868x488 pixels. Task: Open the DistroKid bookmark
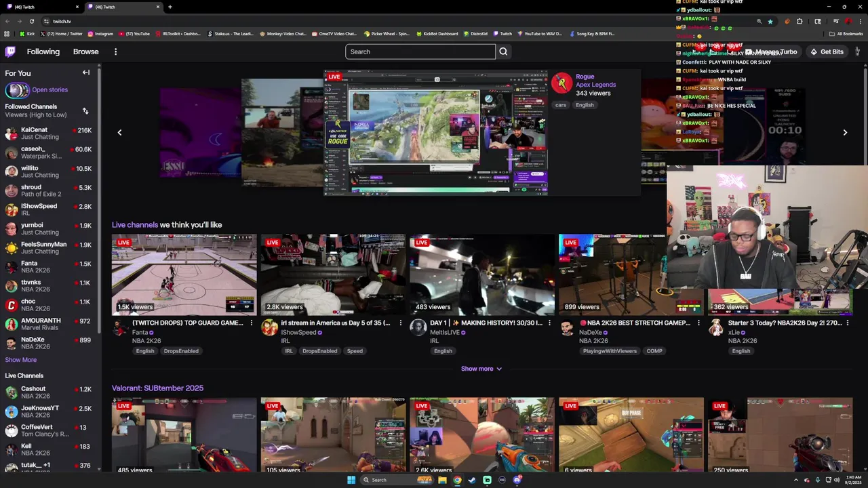point(475,33)
